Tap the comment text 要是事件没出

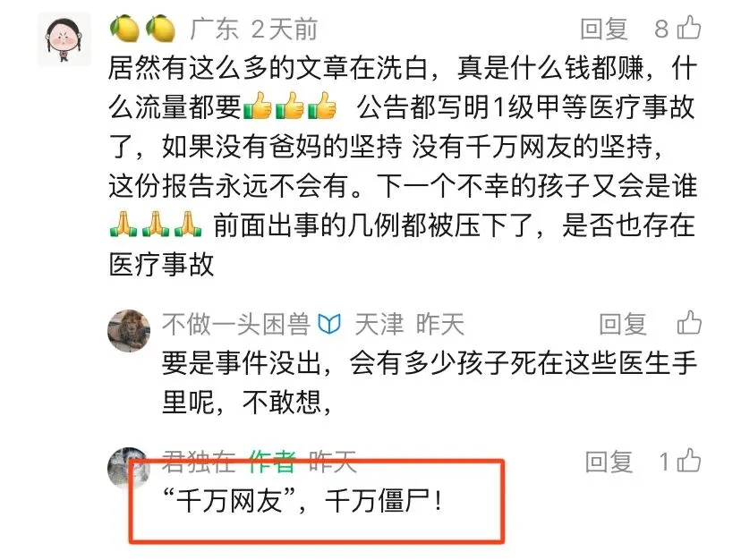pos(242,363)
